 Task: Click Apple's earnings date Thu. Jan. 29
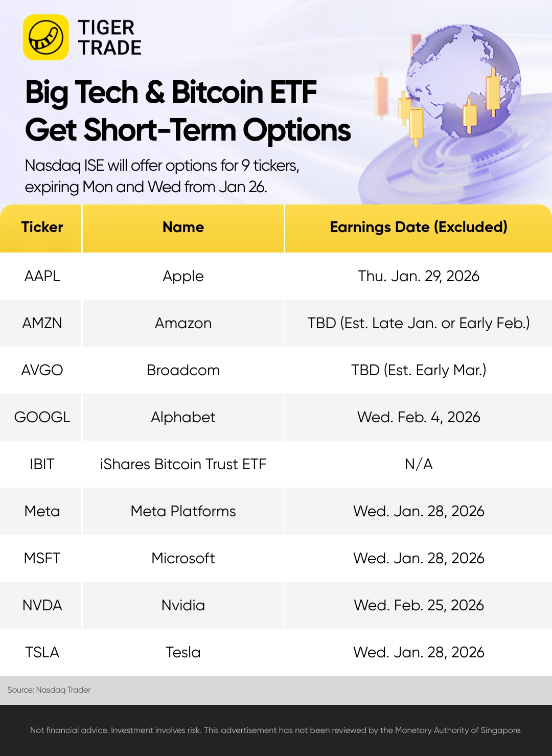click(419, 276)
